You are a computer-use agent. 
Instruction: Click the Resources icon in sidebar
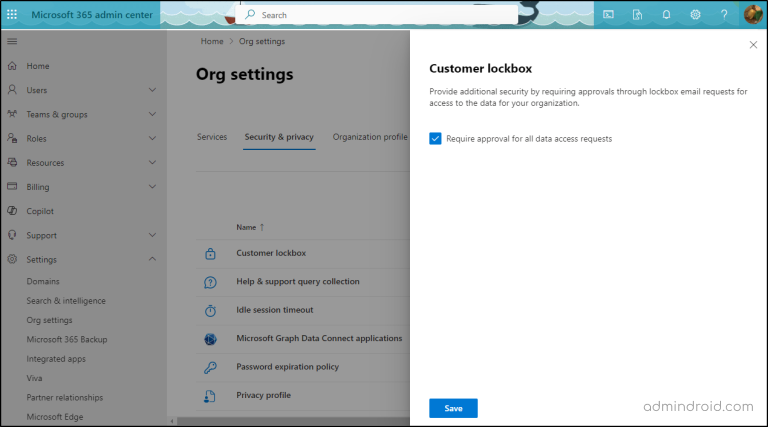[x=12, y=162]
